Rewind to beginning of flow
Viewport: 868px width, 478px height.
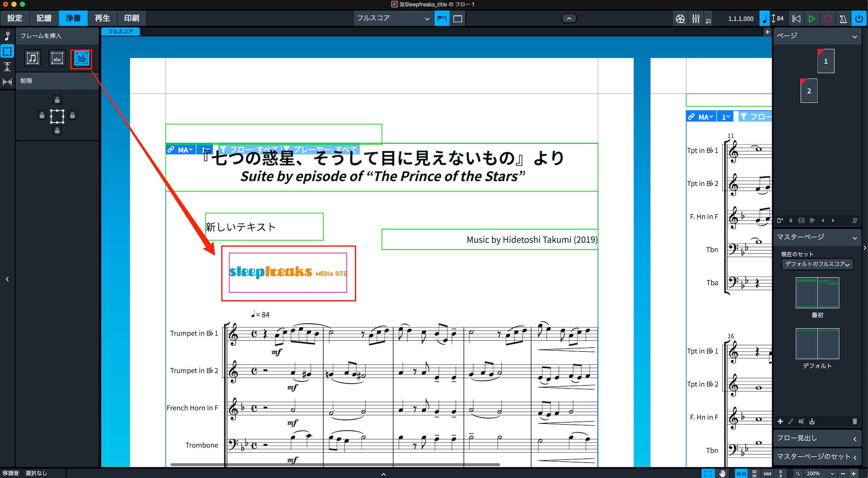click(796, 19)
